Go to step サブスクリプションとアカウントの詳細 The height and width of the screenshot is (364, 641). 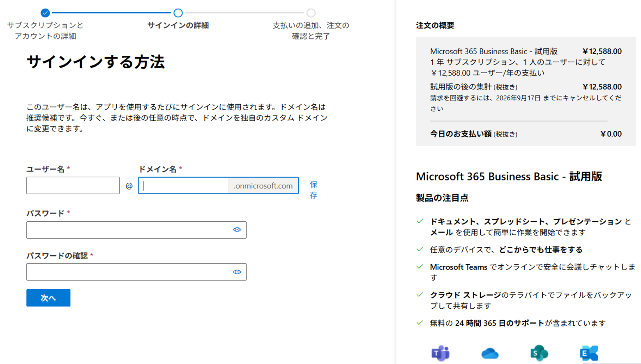point(45,31)
